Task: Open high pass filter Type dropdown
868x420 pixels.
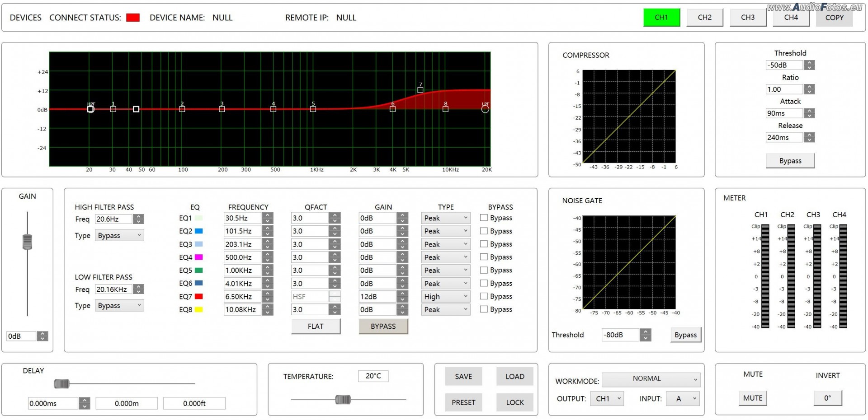Action: pyautogui.click(x=119, y=235)
